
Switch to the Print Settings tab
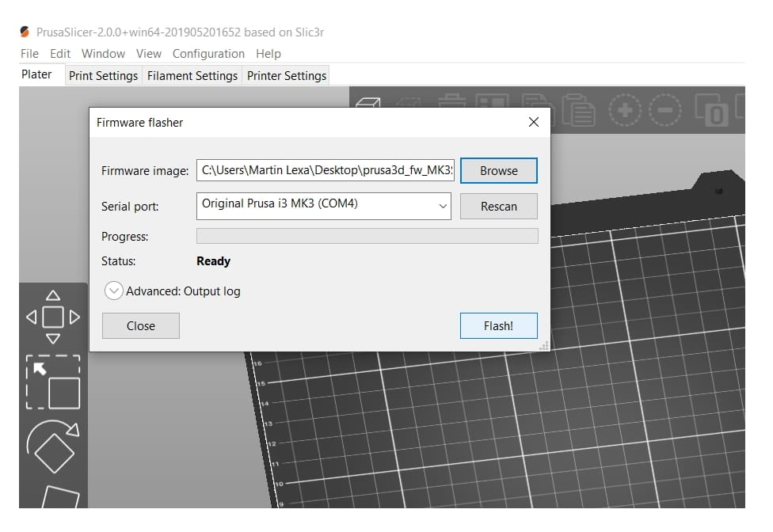(104, 76)
